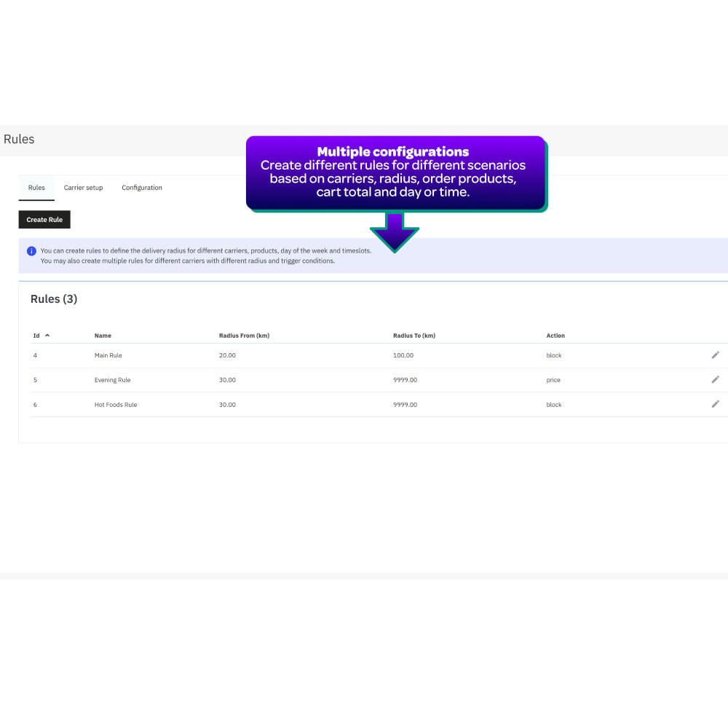
Task: Edit Hot Foods Rule with pencil icon
Action: point(715,404)
